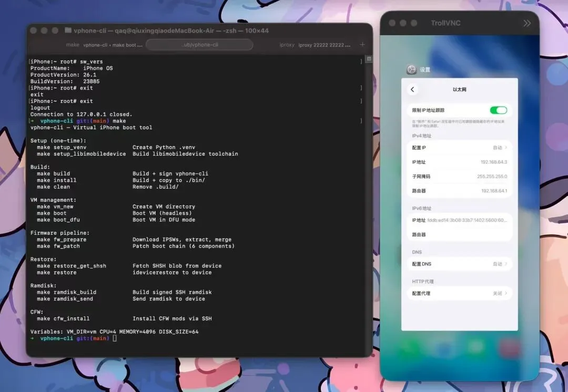This screenshot has height=392, width=568.
Task: Go back from the Ethernet settings page
Action: point(412,89)
